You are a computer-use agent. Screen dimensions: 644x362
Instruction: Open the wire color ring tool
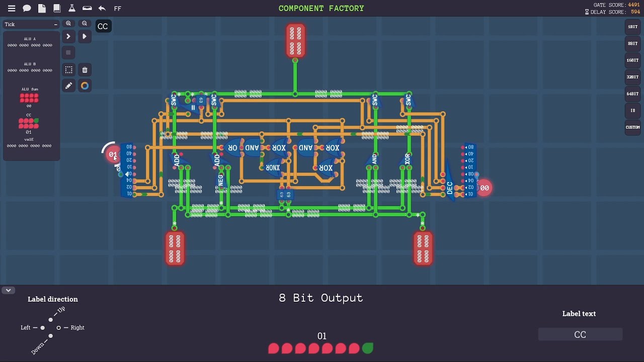coord(85,86)
